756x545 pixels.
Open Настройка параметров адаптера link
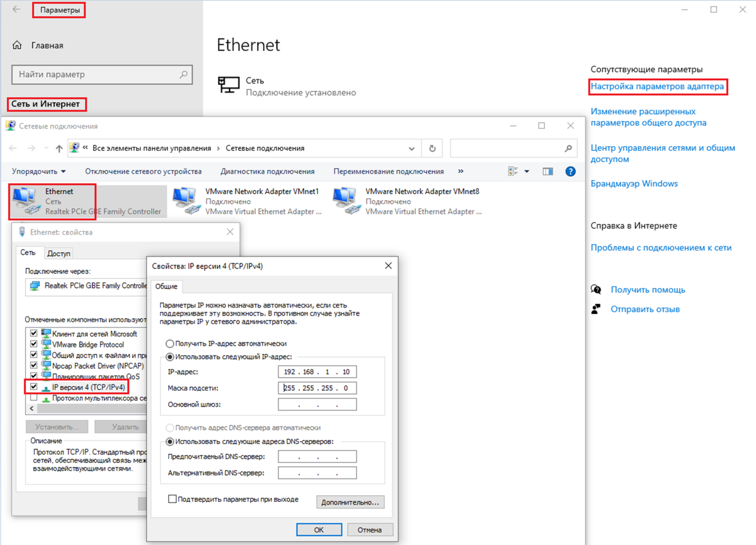pyautogui.click(x=657, y=86)
